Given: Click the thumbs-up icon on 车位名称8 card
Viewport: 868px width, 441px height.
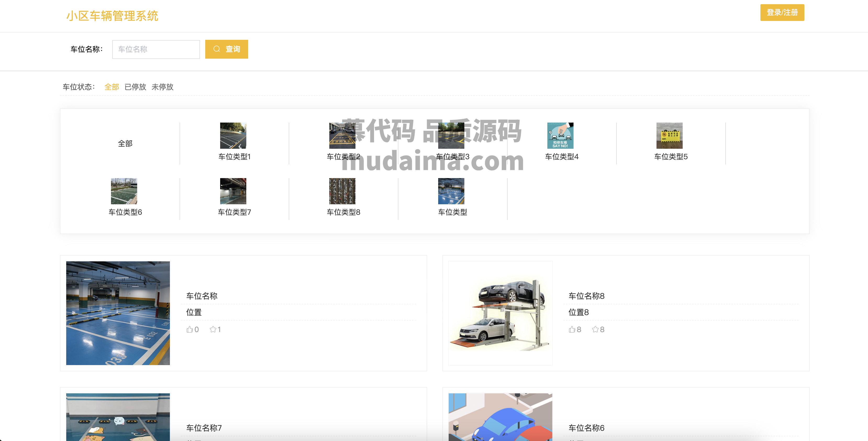Looking at the screenshot, I should 572,329.
